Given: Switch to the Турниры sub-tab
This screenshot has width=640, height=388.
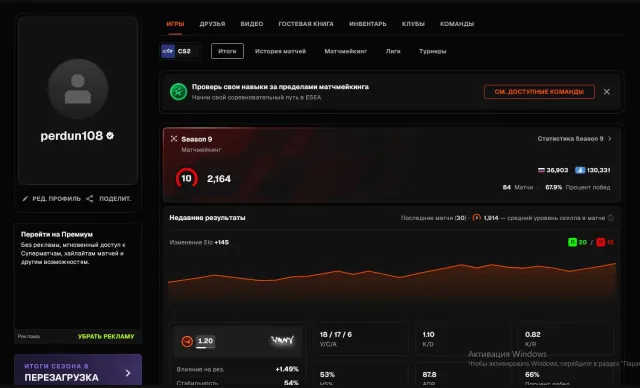Looking at the screenshot, I should 432,51.
